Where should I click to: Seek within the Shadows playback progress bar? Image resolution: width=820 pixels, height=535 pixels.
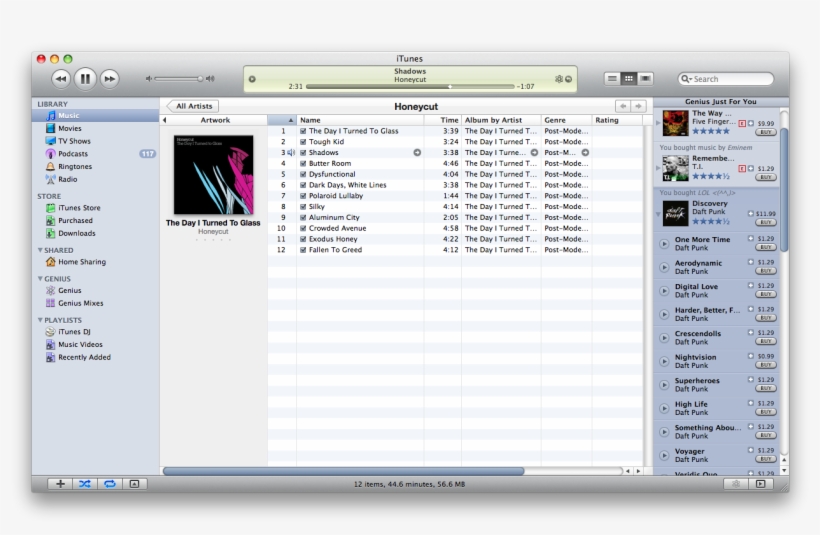[x=410, y=86]
